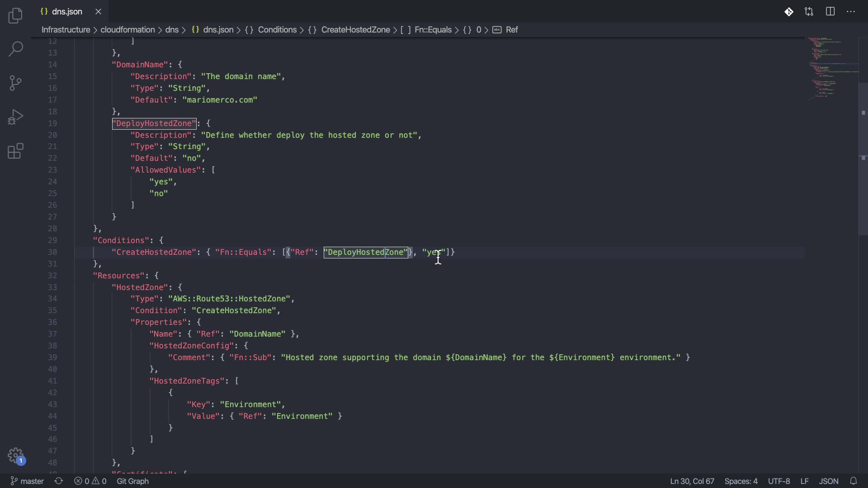Image resolution: width=868 pixels, height=488 pixels.
Task: Click master branch in status bar
Action: [27, 481]
